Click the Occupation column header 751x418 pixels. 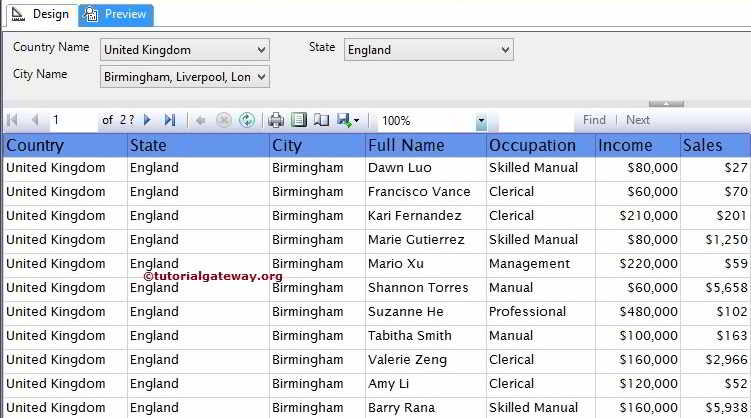(541, 146)
